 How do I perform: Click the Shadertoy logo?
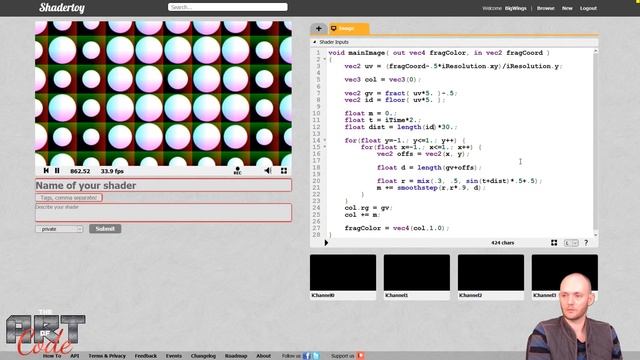pyautogui.click(x=62, y=8)
